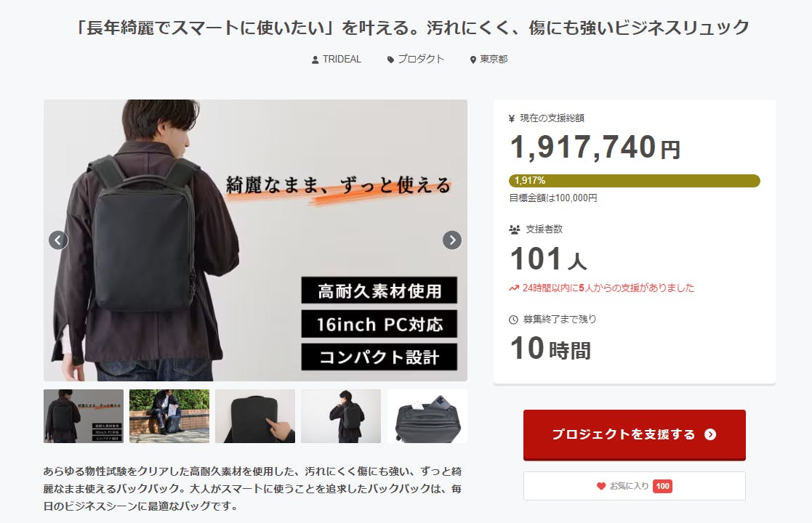Image resolution: width=812 pixels, height=523 pixels.
Task: Click the red trending arrow icon
Action: (x=514, y=288)
